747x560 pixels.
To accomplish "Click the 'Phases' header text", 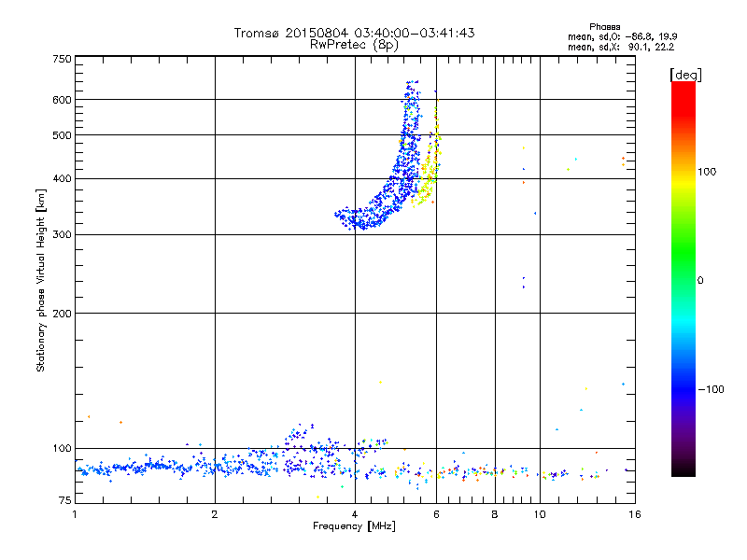I will click(604, 27).
